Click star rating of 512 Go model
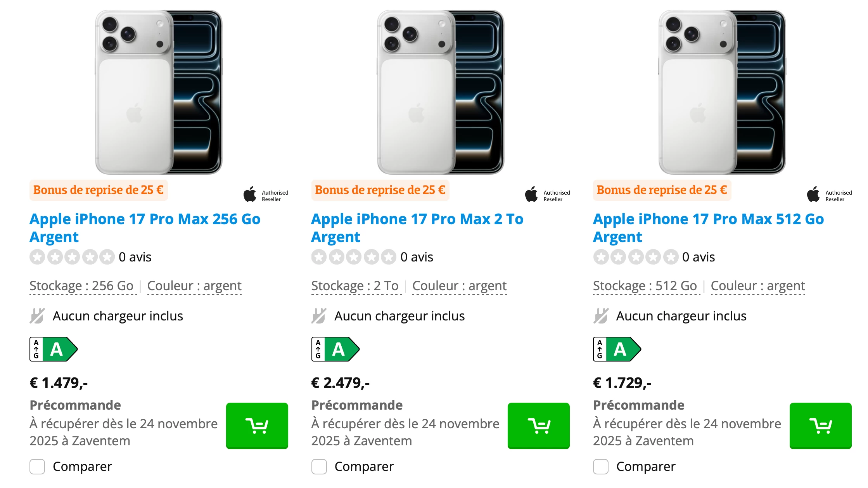Screen dimensions: 868x488 click(636, 257)
